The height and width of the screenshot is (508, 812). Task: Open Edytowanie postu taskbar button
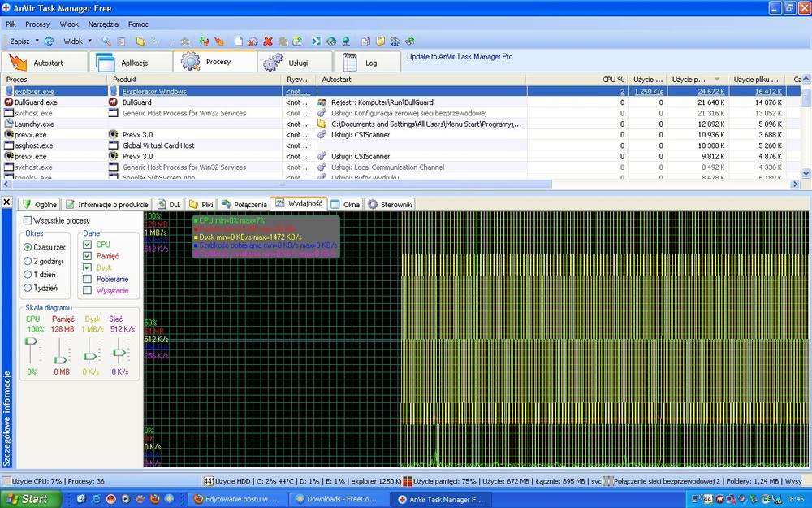pos(238,499)
